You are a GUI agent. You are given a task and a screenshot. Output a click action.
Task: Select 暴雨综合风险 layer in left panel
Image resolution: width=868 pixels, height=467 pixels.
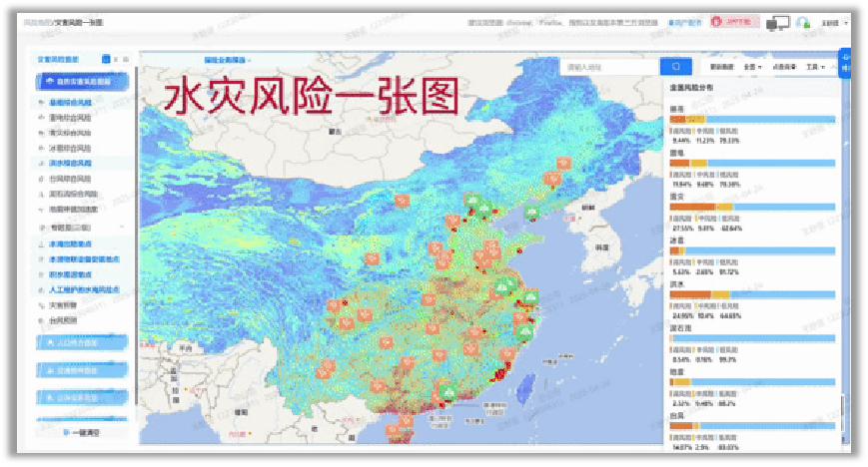(x=70, y=103)
